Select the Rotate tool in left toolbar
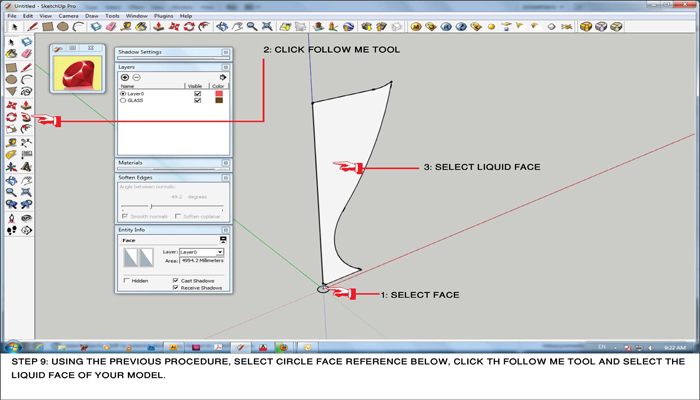 pos(11,117)
